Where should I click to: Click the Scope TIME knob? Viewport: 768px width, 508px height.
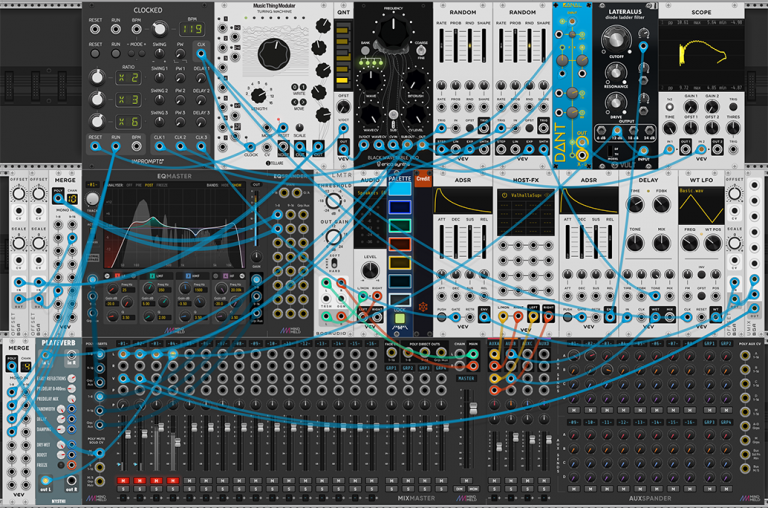pos(669,128)
